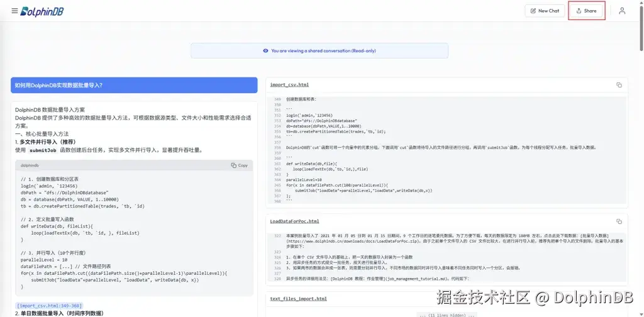Expand the 11 lines hidden indicator
Image resolution: width=644 pixels, height=317 pixels.
click(x=447, y=315)
